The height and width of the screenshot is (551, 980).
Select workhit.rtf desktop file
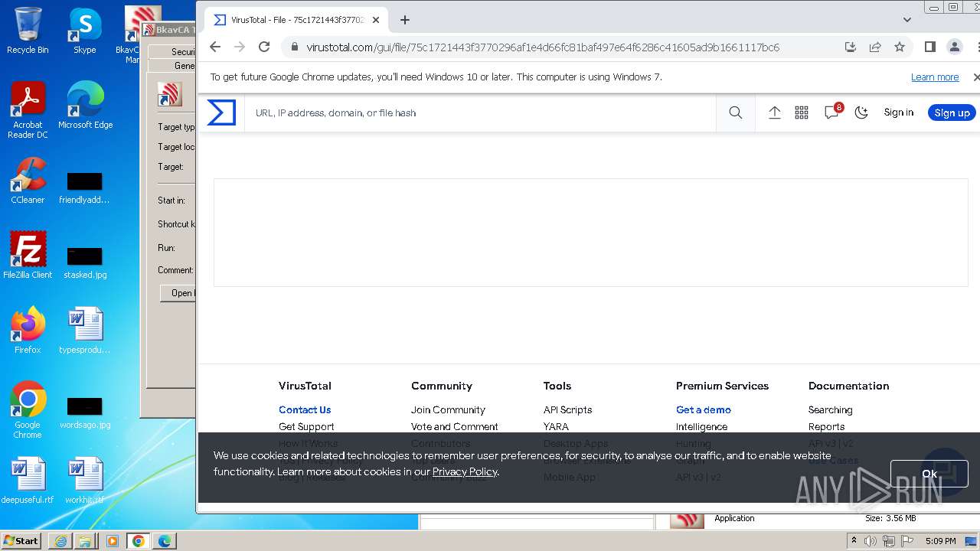point(85,481)
